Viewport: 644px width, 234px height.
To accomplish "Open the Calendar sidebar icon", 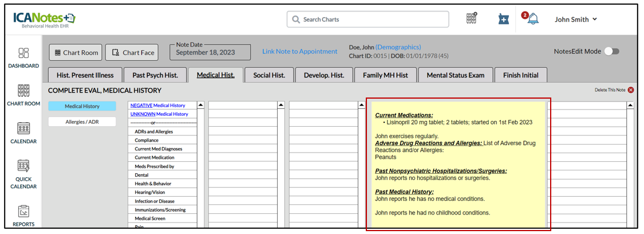I will pyautogui.click(x=23, y=132).
